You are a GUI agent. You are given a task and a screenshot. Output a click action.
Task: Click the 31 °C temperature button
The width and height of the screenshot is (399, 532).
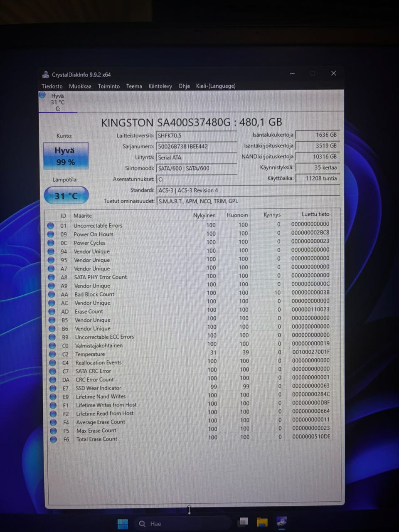[x=66, y=196]
